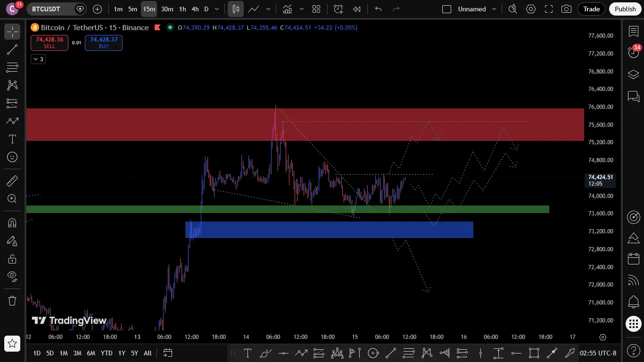Hide all drawings with the eye icon
This screenshot has width=644, height=362.
[x=12, y=276]
